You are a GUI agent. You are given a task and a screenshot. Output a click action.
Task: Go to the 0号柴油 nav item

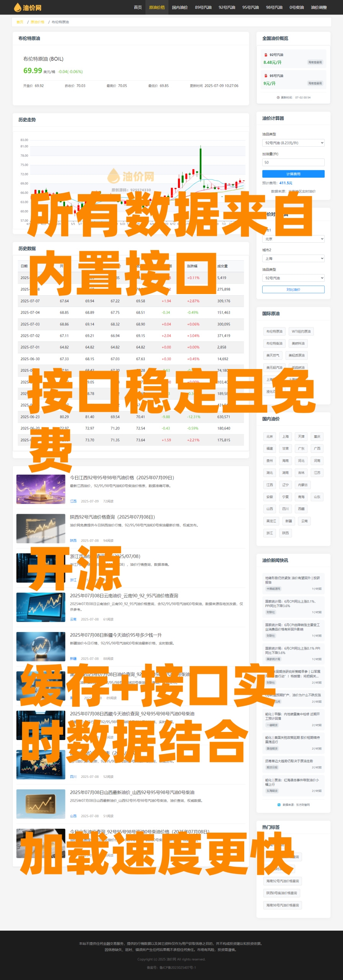click(x=296, y=7)
